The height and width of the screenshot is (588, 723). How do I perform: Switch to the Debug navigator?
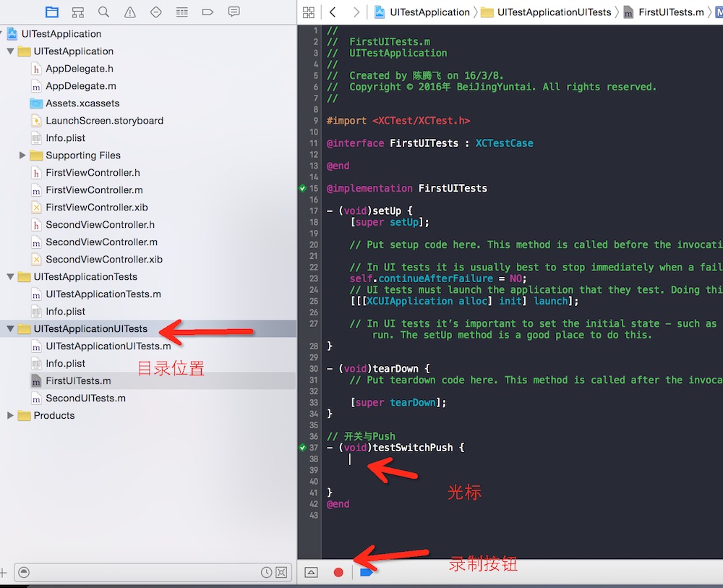pos(181,12)
